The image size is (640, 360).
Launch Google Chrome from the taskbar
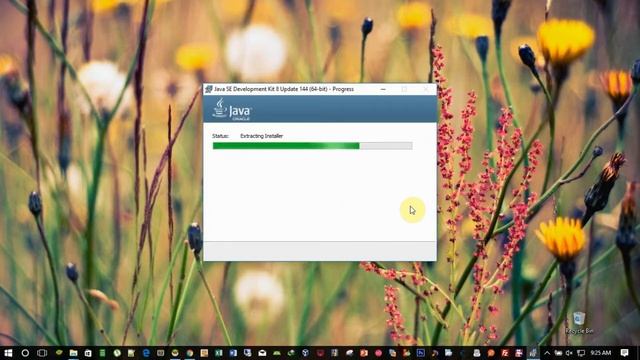(190, 353)
